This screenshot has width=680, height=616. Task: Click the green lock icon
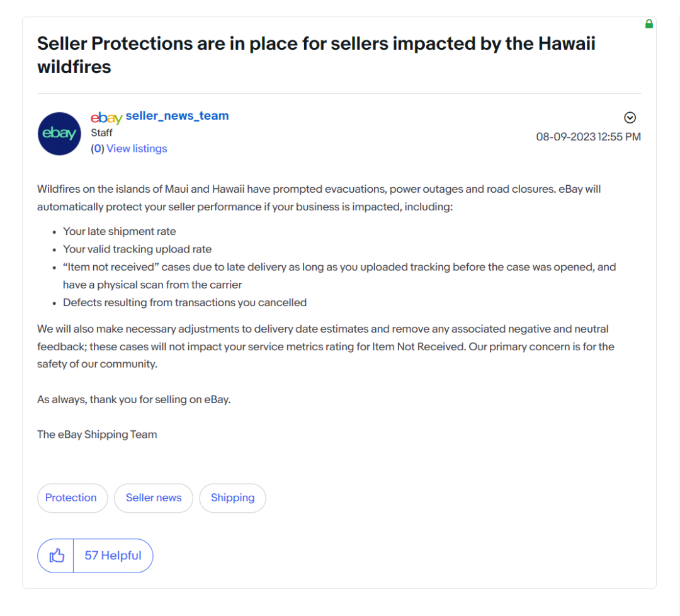[x=649, y=24]
